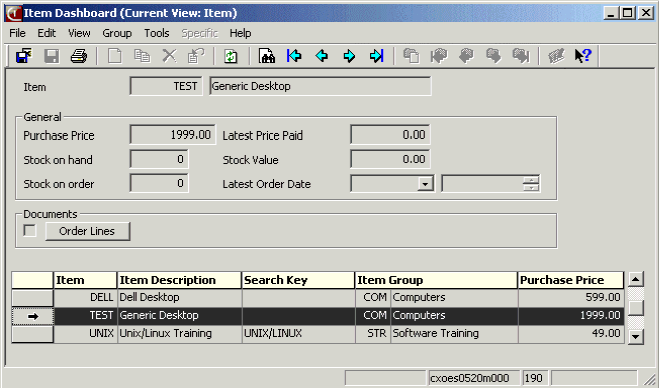Click the Stock on order field

point(159,183)
